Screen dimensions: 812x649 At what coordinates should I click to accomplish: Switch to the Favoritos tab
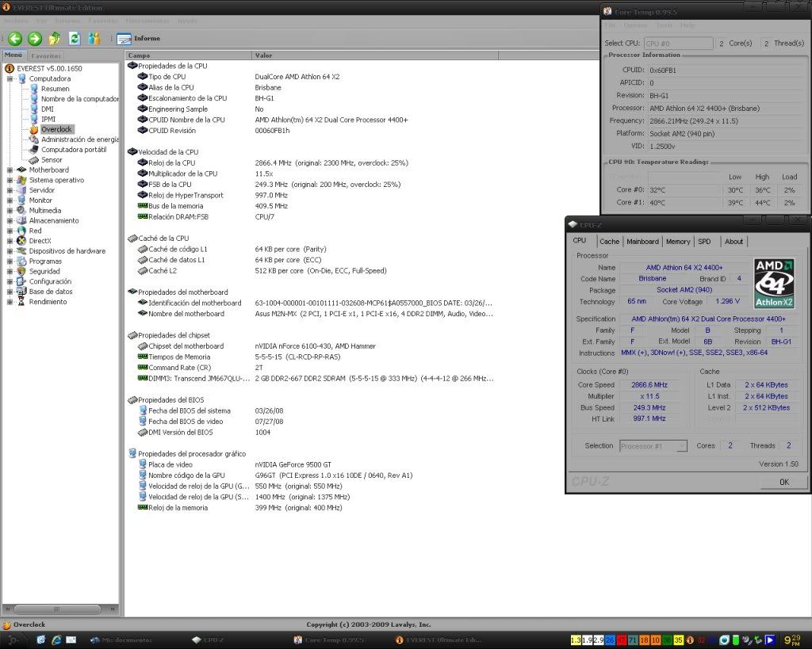click(x=46, y=56)
